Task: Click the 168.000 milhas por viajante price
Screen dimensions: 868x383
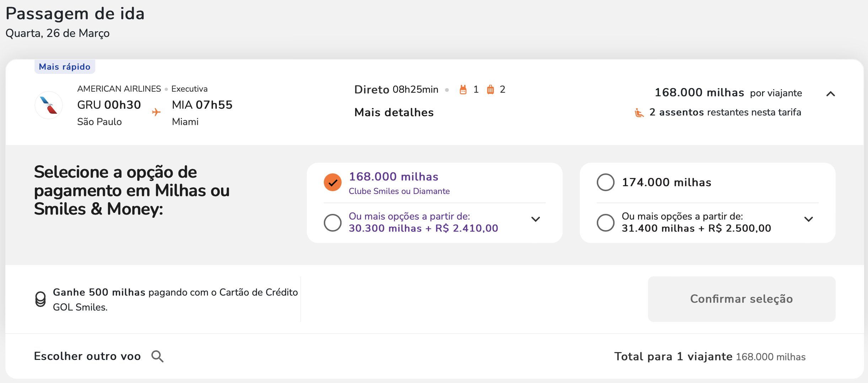Action: click(728, 93)
